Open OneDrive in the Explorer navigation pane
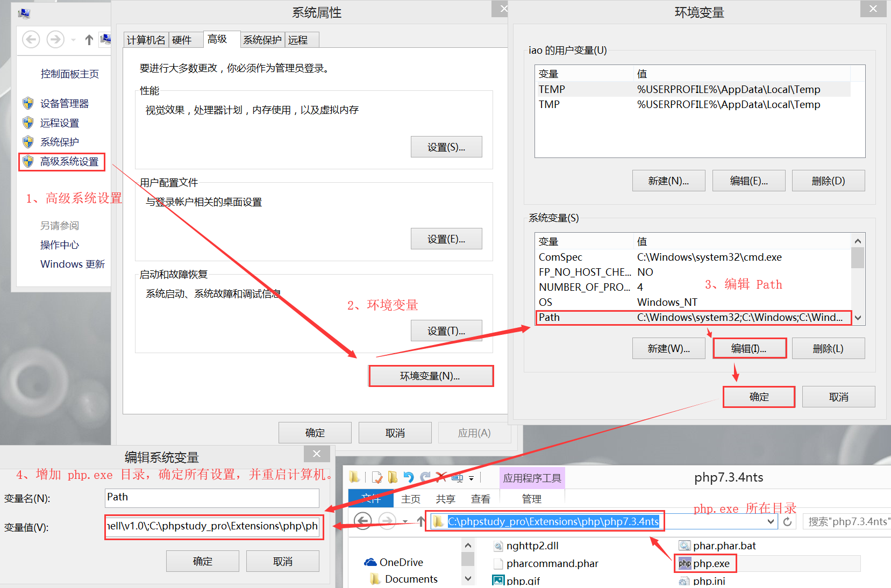Viewport: 891px width, 588px height. coord(394,562)
